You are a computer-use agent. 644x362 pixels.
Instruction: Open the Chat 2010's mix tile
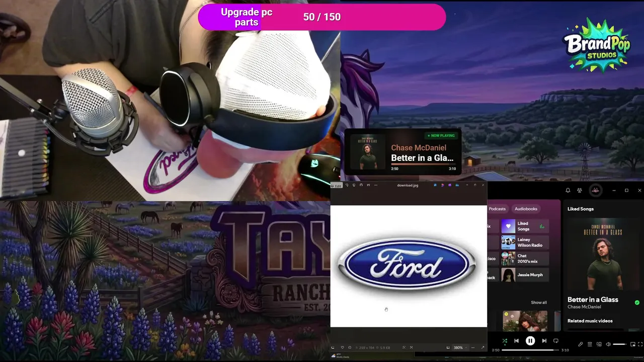(x=525, y=258)
